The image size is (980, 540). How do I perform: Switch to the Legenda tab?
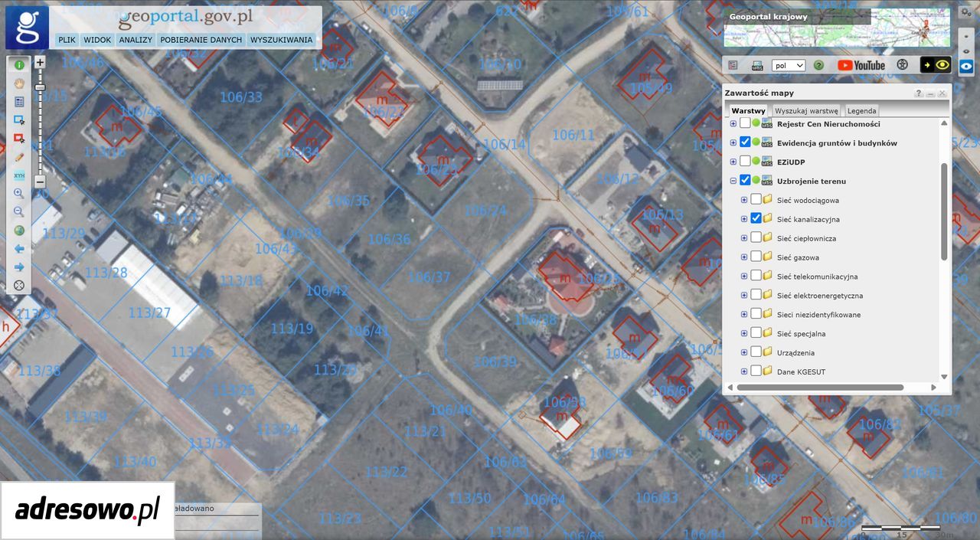point(861,111)
